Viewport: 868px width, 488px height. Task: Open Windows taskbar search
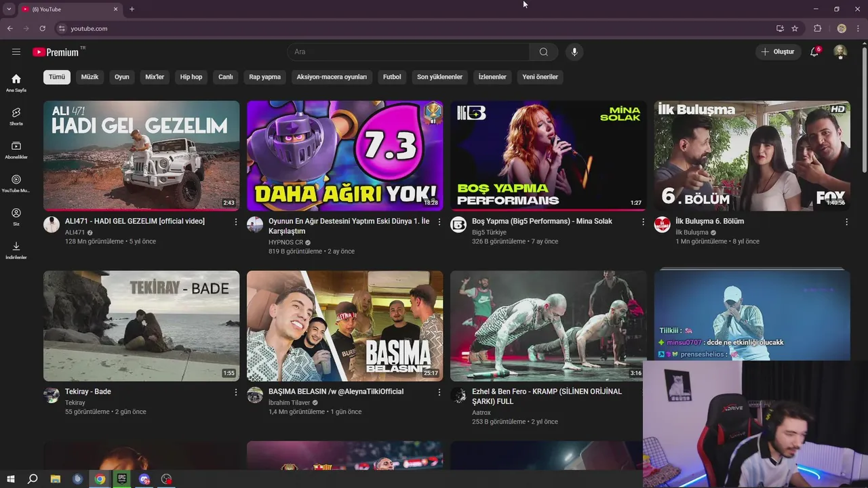pyautogui.click(x=33, y=479)
